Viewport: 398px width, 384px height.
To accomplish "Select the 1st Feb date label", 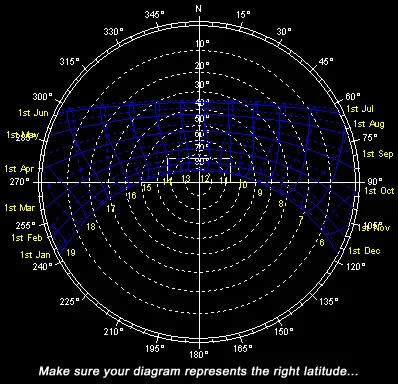I will 27,238.
